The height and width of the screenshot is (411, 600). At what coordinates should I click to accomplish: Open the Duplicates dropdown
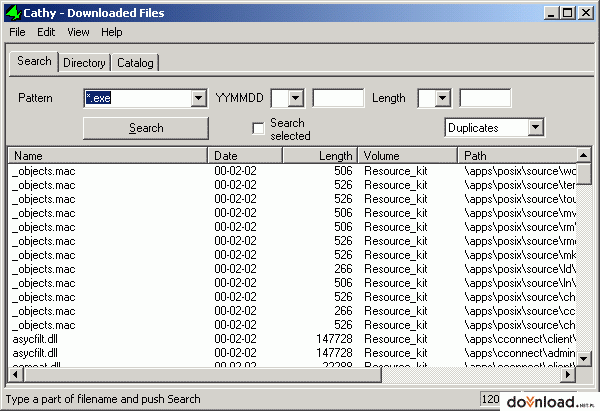(x=536, y=127)
